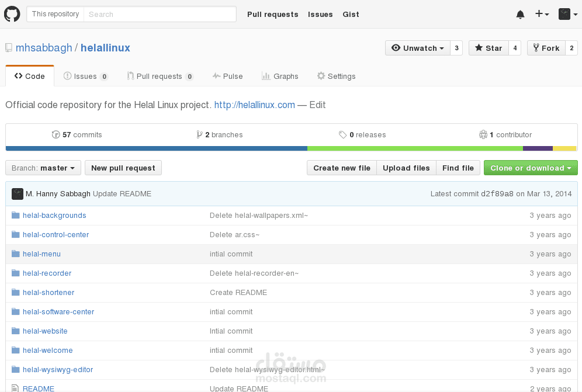This screenshot has width=582, height=392.
Task: Click the commits history clock icon
Action: tap(56, 135)
